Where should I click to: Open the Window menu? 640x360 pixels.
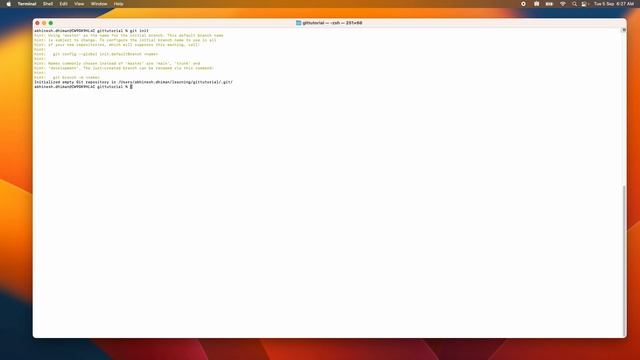99,4
